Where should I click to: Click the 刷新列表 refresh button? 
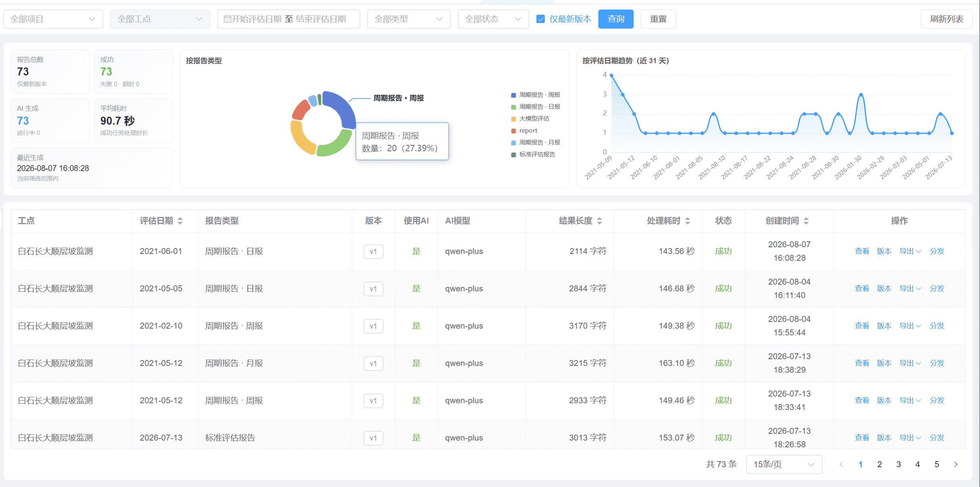coord(947,19)
